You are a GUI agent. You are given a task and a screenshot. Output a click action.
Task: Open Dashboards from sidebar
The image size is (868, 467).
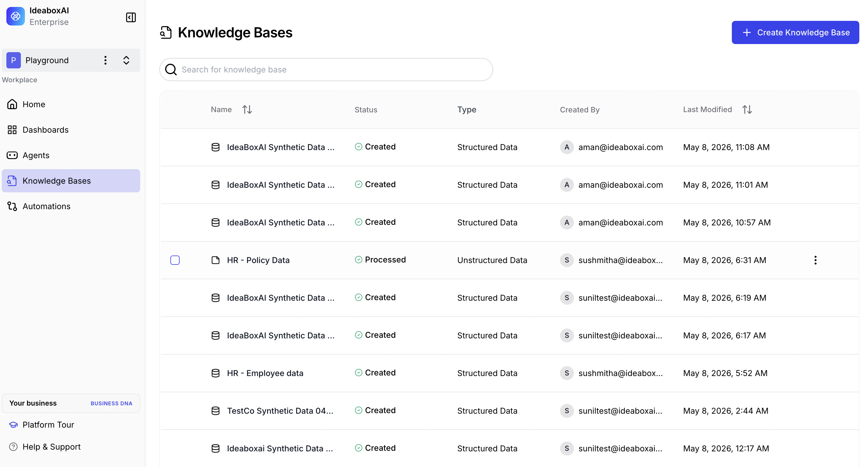pos(71,130)
